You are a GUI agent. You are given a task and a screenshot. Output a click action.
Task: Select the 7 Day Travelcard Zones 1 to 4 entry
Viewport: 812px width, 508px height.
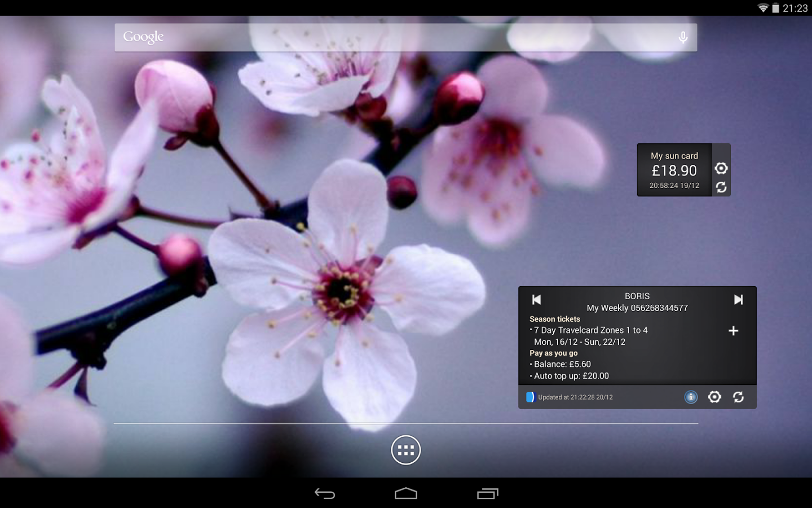click(x=590, y=330)
